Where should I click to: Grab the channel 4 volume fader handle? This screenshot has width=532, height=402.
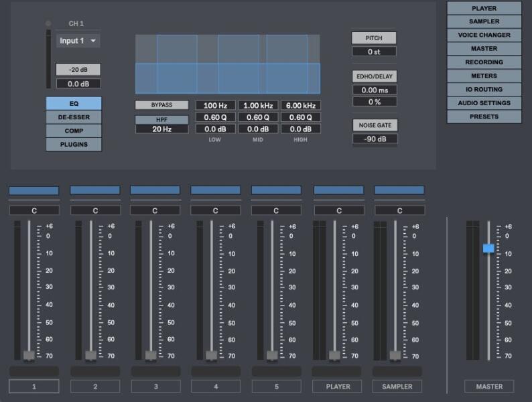[211, 356]
